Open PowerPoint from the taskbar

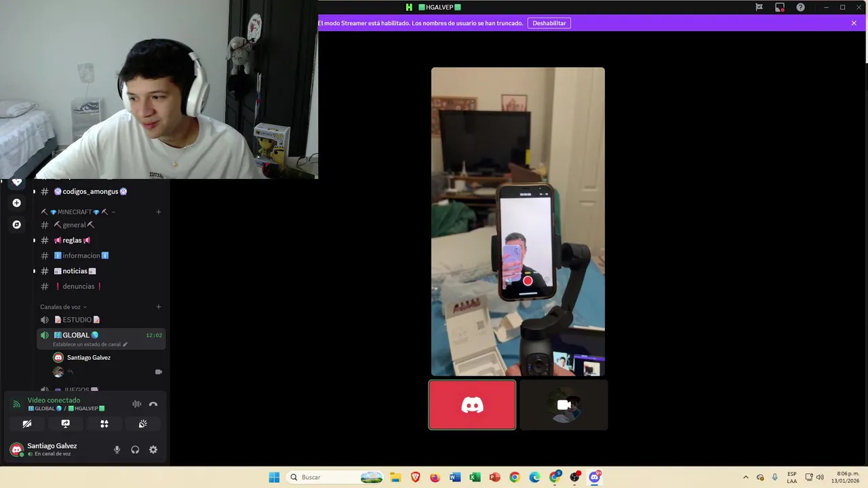494,477
